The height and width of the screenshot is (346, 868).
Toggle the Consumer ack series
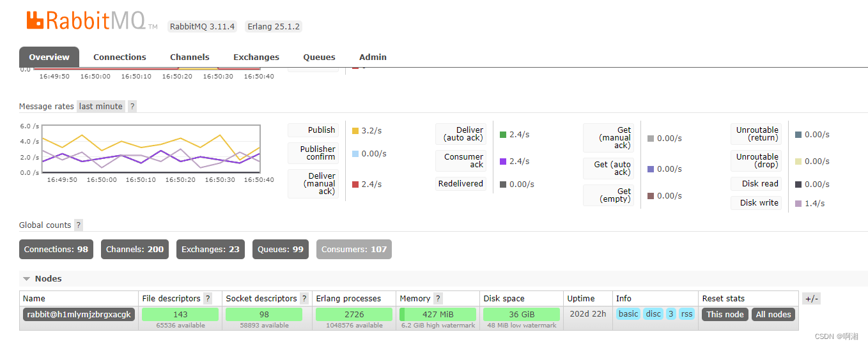[461, 161]
